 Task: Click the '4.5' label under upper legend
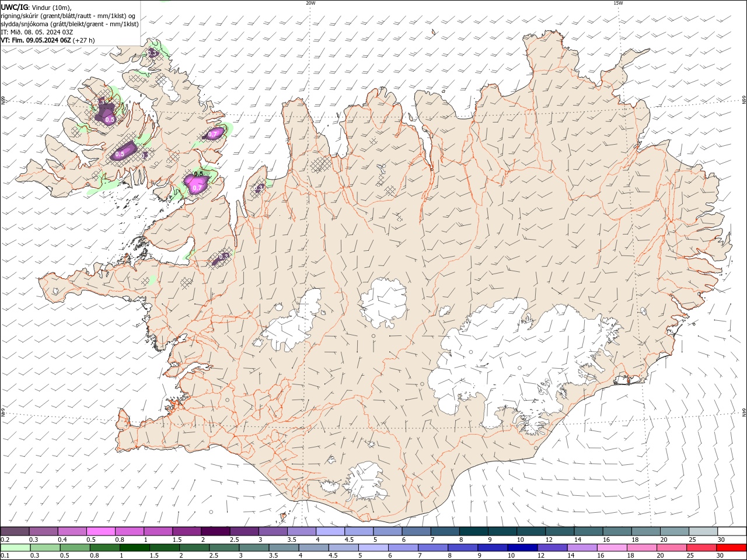(x=349, y=540)
